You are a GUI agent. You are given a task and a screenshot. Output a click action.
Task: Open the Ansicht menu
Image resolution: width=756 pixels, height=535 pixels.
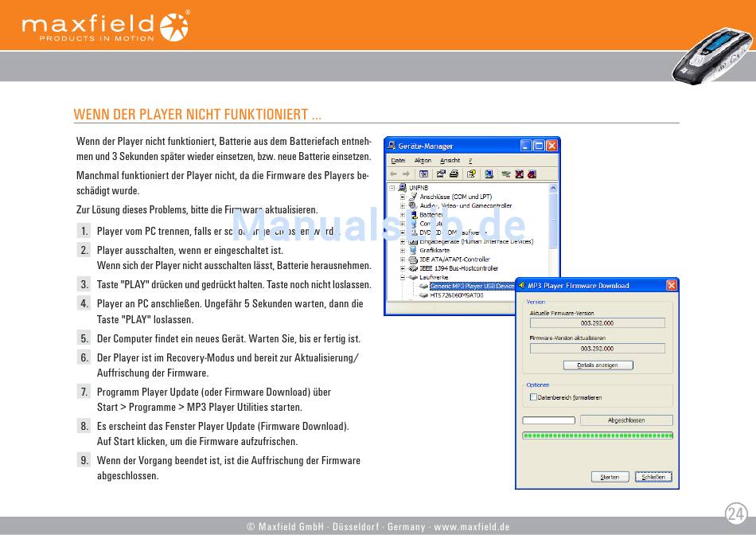(450, 161)
